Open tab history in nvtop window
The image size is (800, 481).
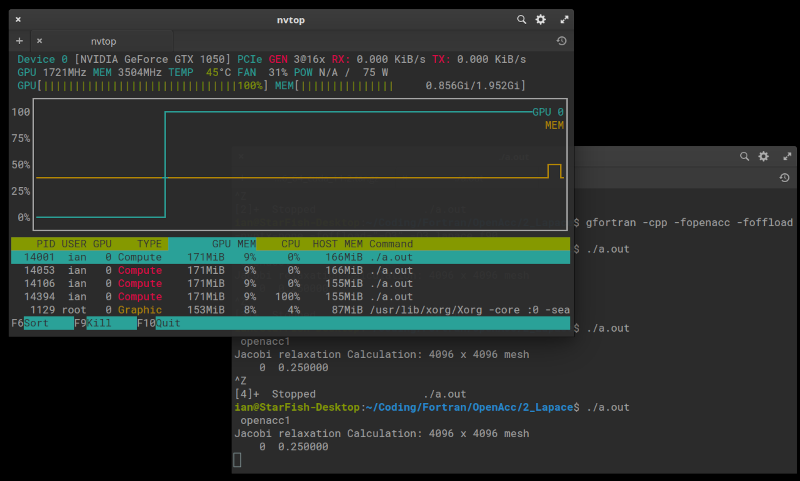coord(562,41)
